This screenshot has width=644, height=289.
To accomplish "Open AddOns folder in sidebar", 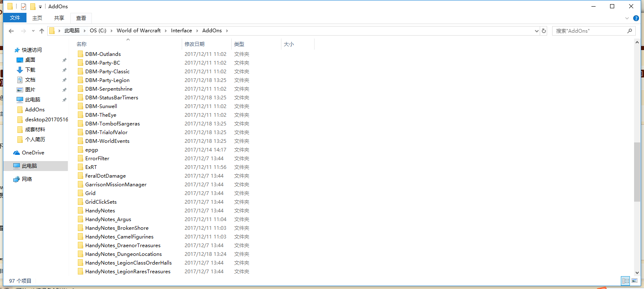I will point(35,110).
